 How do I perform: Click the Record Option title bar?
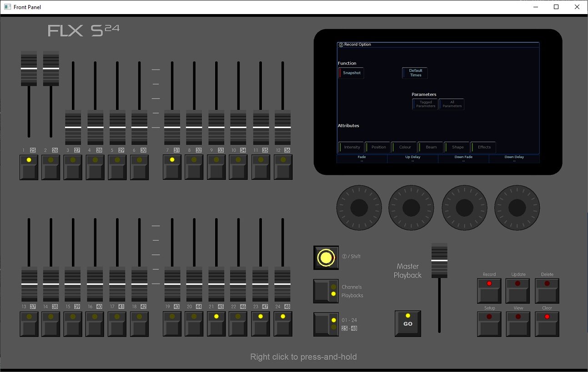click(x=438, y=45)
